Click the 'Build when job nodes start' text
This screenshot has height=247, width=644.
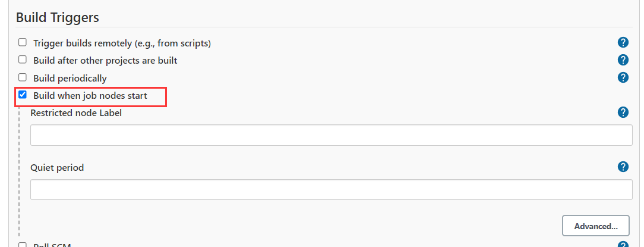point(90,95)
